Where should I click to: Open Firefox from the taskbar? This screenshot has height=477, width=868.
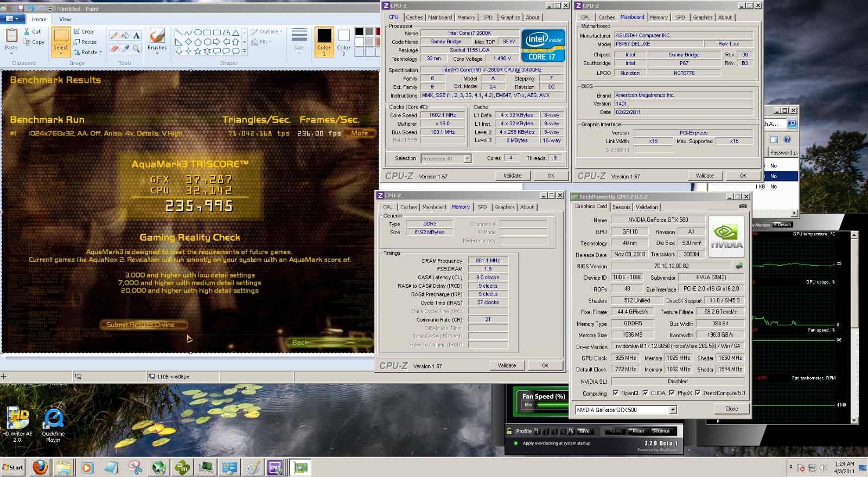click(x=40, y=467)
